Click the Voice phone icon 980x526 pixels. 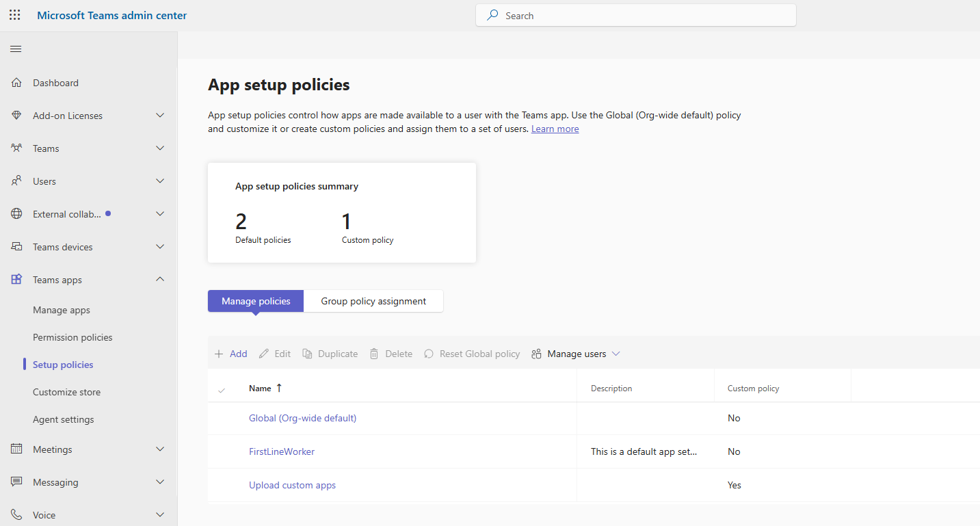[x=16, y=515]
